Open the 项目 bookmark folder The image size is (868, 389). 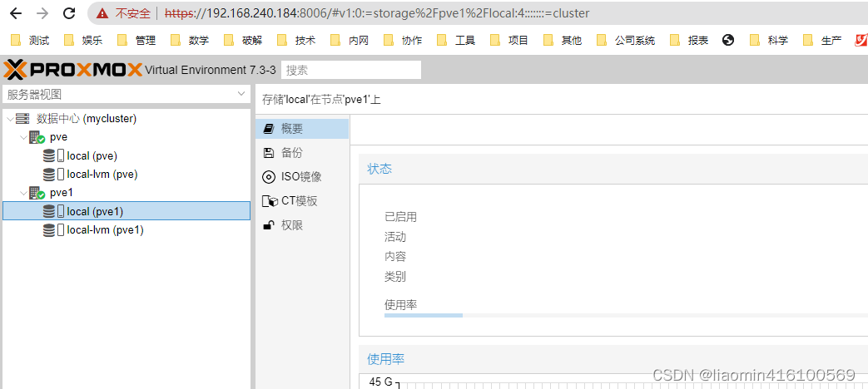[x=508, y=40]
